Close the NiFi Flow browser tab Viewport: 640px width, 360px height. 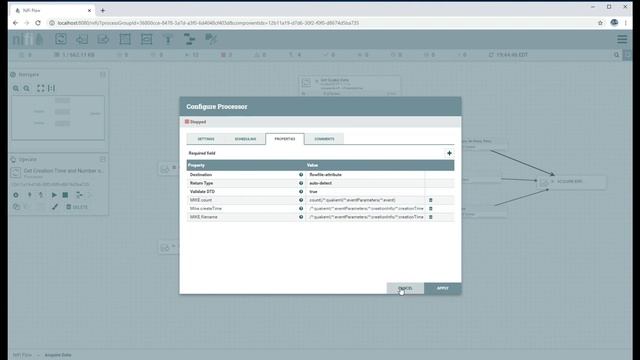click(89, 10)
